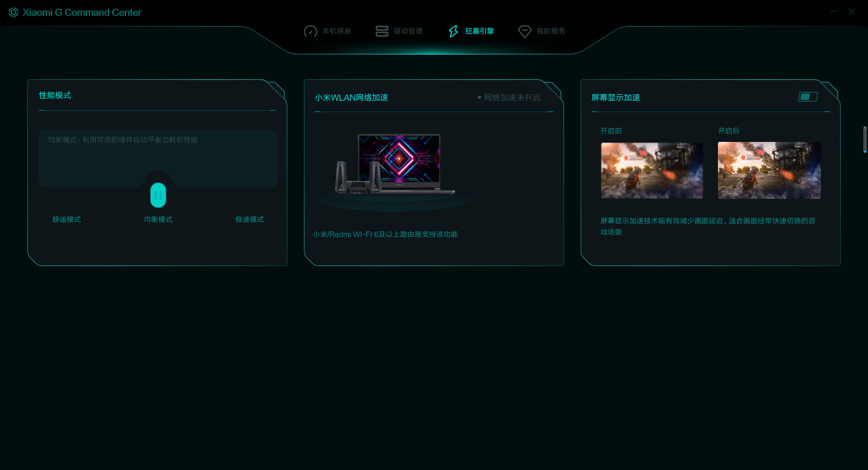Viewport: 868px width, 470px height.
Task: Select 极速模式 performance mode
Action: coord(250,219)
